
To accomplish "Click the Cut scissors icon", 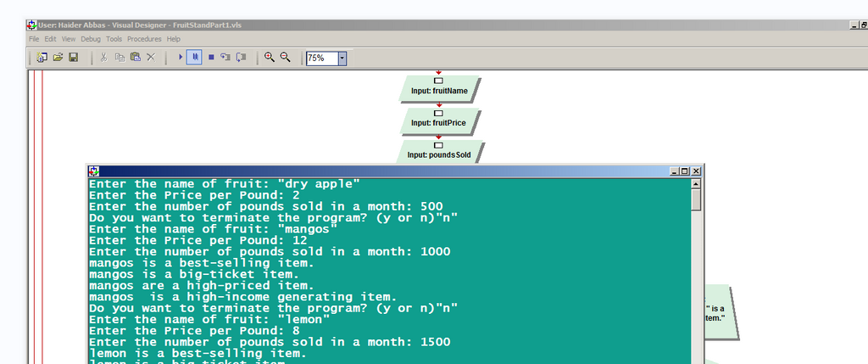I will pos(103,58).
